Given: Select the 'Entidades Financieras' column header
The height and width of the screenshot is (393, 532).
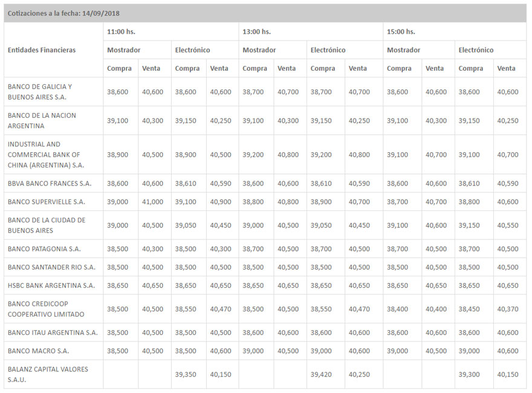Looking at the screenshot, I should (x=42, y=50).
